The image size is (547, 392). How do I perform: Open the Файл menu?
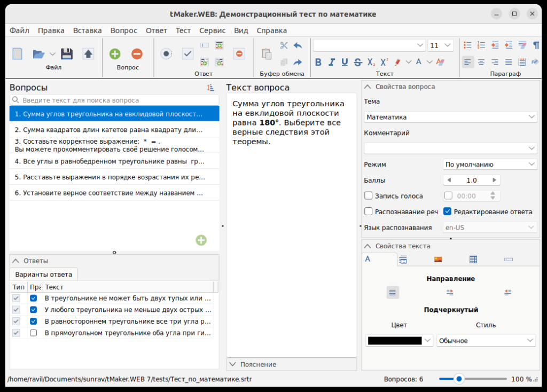click(19, 30)
